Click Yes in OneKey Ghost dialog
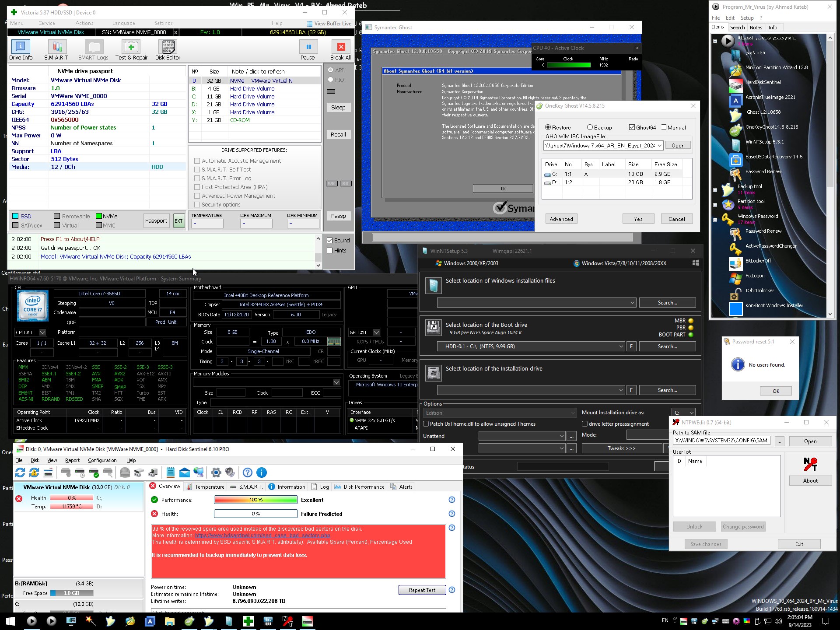Screen dimensions: 840x630 tap(638, 219)
